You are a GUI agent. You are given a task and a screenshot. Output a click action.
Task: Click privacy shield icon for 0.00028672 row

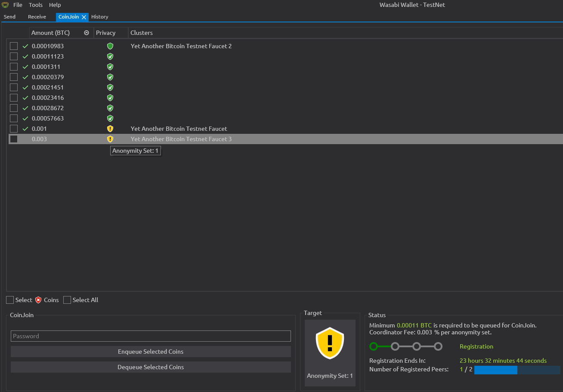pos(110,108)
